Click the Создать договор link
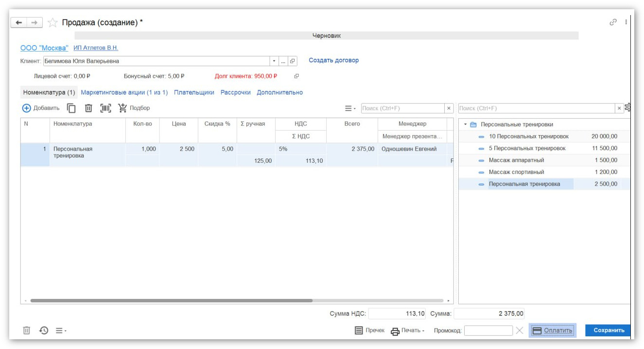Viewport: 644px width, 349px height. (333, 61)
